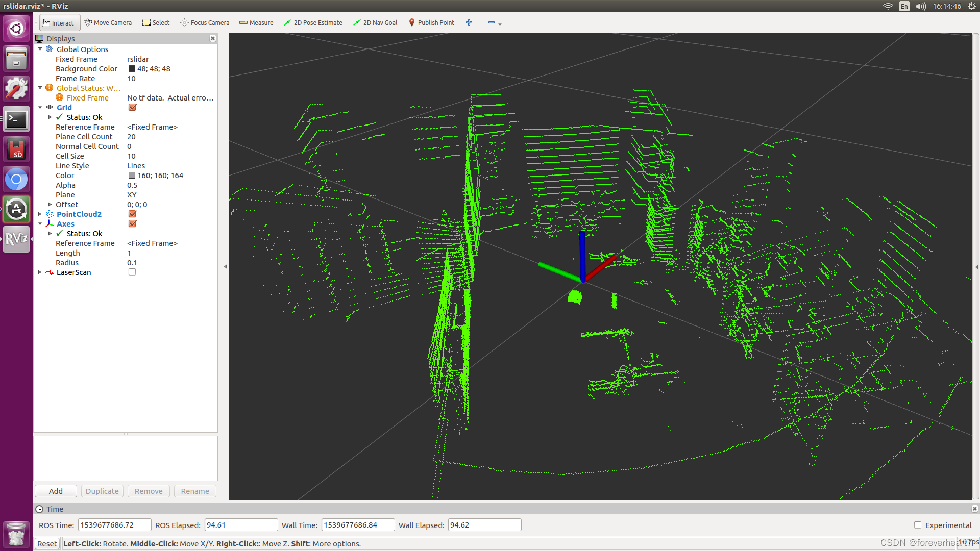Click the ROS Time input field
This screenshot has width=980, height=551.
click(114, 524)
